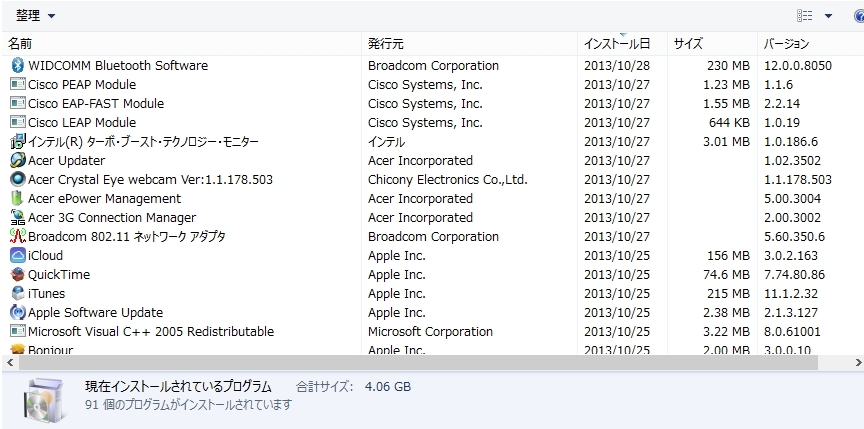The height and width of the screenshot is (429, 864).
Task: Click the scrollbar left arrow
Action: pos(9,362)
